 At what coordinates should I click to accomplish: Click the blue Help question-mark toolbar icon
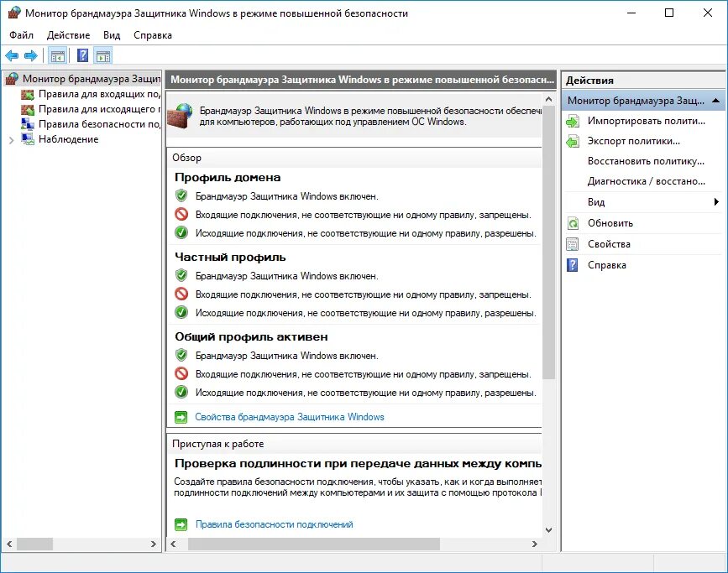click(82, 55)
